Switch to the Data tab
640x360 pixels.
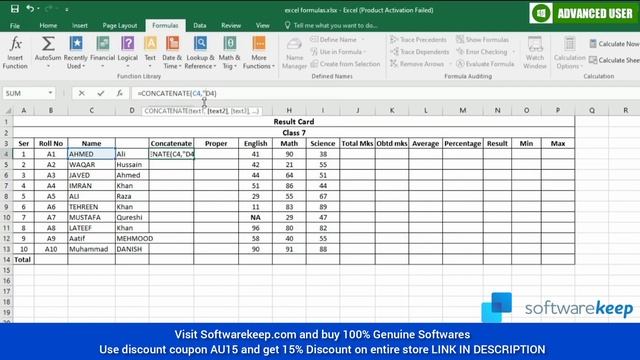pos(200,25)
